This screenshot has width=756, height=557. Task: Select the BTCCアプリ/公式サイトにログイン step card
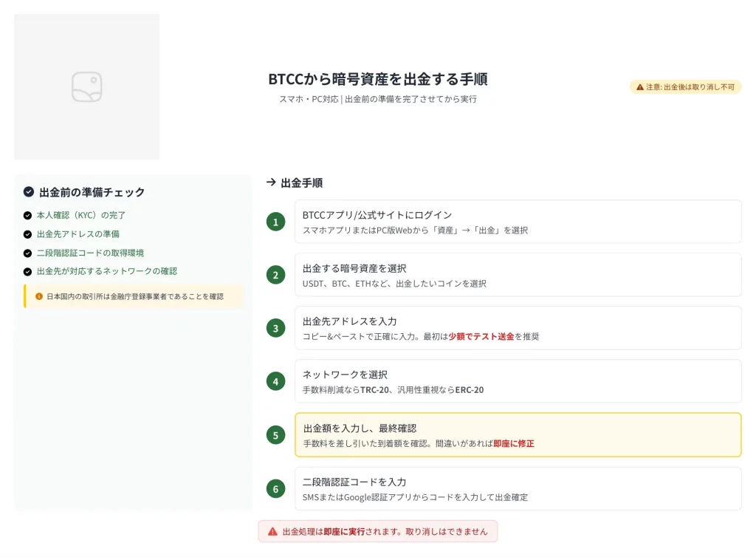click(x=518, y=222)
